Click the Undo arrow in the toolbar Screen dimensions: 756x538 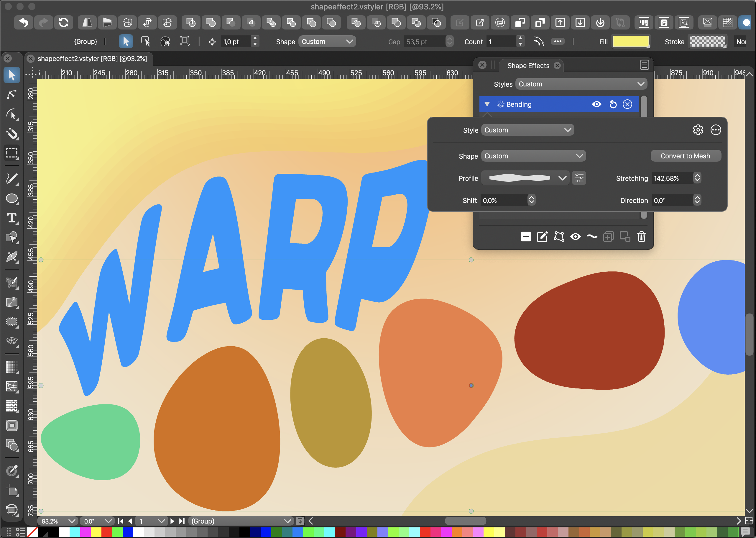pos(24,22)
